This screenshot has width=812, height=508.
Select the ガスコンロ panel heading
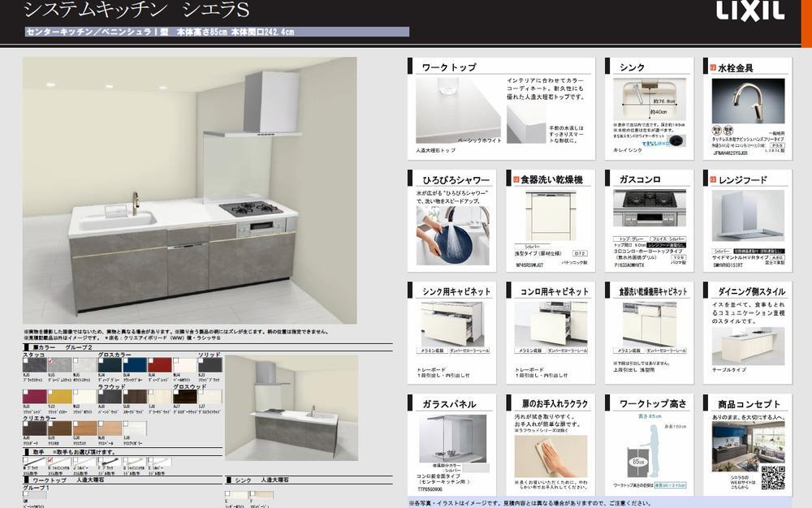pyautogui.click(x=639, y=179)
